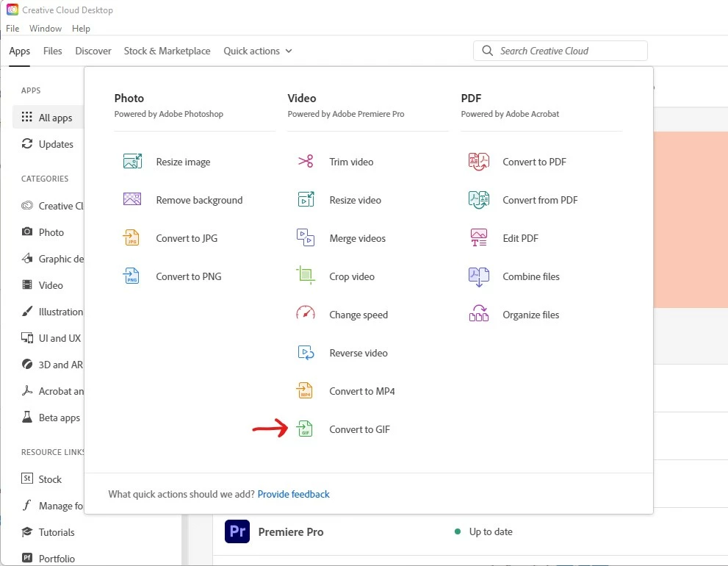Click the search magnifier icon
Viewport: 728px width, 566px height.
(487, 51)
